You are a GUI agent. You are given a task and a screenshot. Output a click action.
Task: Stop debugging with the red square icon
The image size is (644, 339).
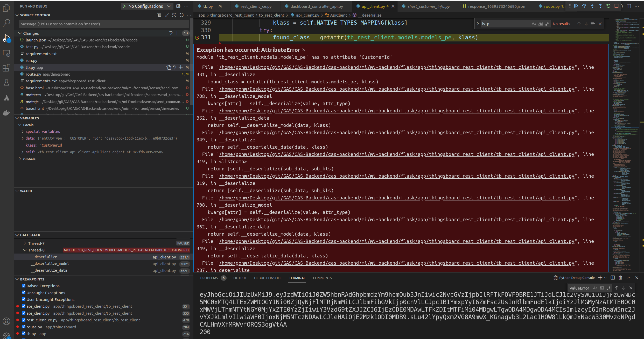(617, 6)
